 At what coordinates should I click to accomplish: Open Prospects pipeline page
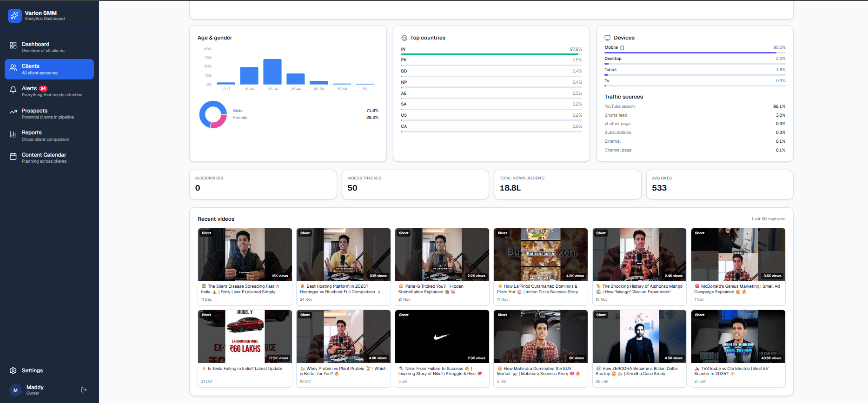[49, 113]
